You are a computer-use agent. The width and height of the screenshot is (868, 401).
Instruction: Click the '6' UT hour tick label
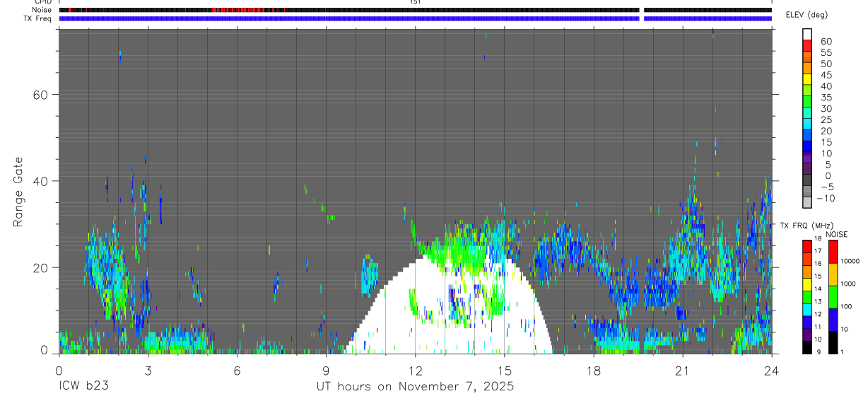point(237,370)
